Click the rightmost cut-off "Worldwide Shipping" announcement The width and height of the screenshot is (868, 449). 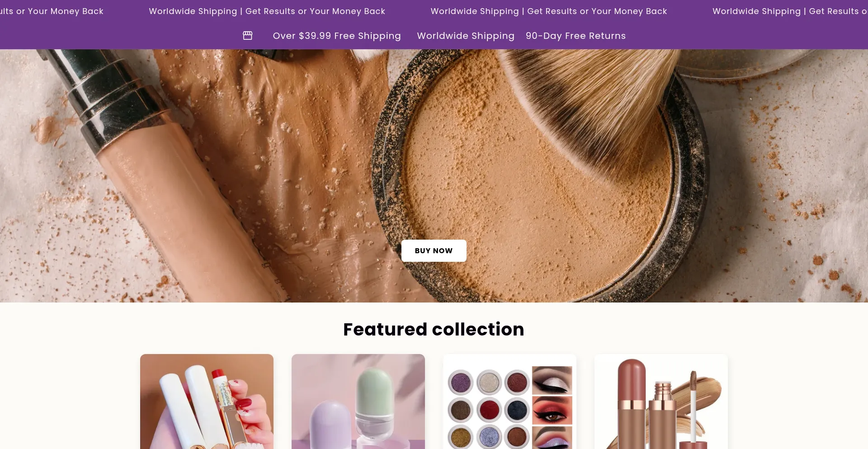pos(756,11)
